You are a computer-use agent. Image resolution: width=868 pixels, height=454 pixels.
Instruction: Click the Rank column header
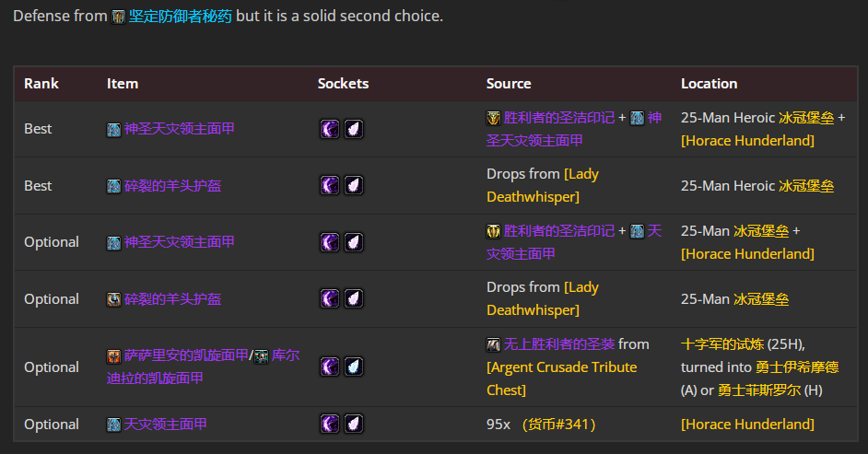41,84
